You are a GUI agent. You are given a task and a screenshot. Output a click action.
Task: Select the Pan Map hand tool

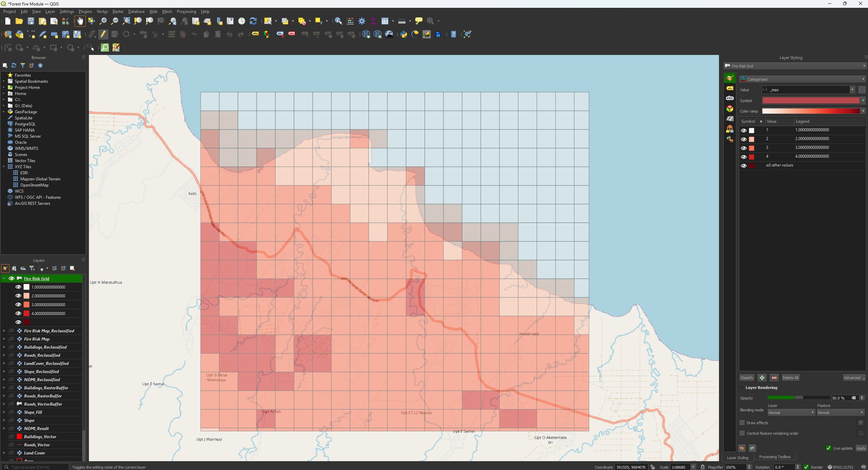(80, 21)
